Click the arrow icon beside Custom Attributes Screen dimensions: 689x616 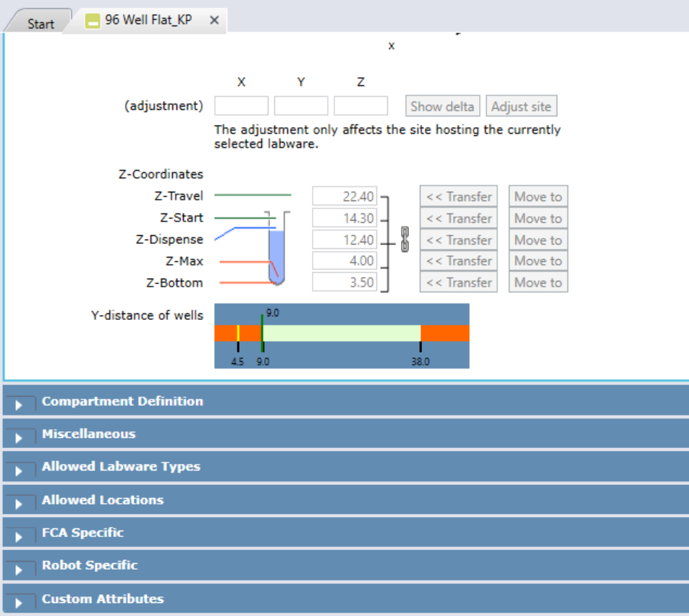click(20, 602)
